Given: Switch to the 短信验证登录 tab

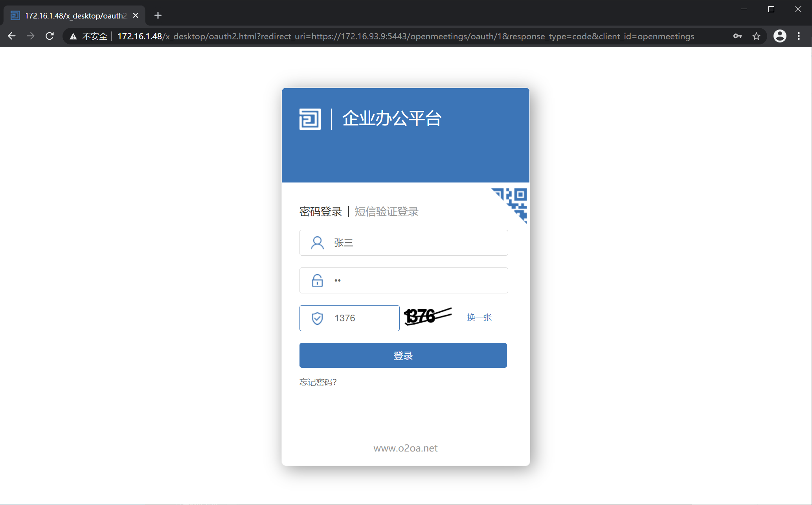Looking at the screenshot, I should coord(386,212).
